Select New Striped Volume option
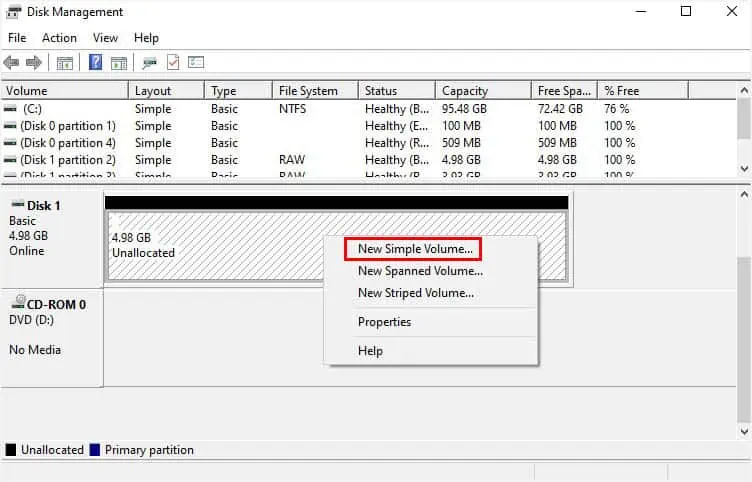 click(416, 293)
